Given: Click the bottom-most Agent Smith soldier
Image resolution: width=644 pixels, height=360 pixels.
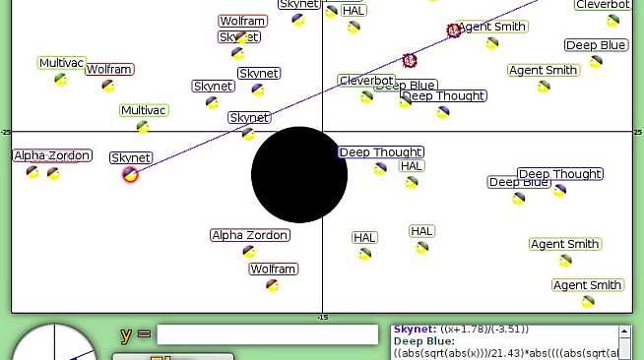Looking at the screenshot, I should point(588,301).
